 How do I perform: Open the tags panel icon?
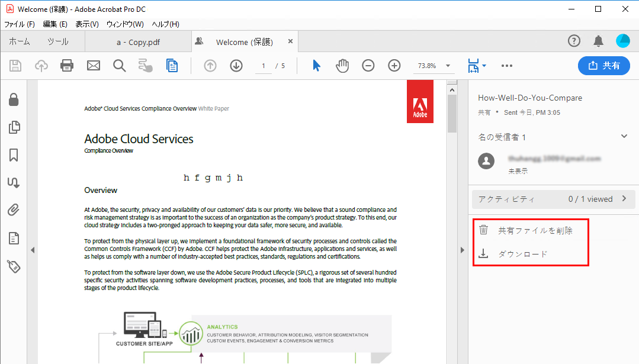click(x=14, y=266)
